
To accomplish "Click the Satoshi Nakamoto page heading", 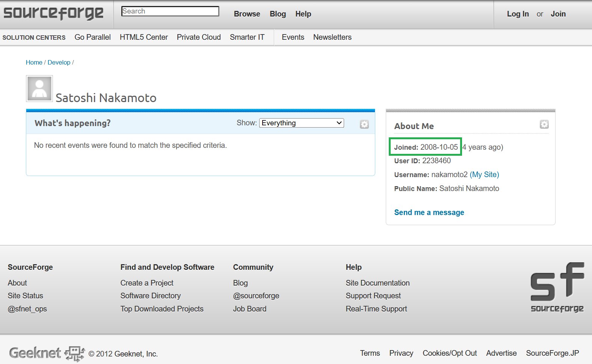I will 106,98.
